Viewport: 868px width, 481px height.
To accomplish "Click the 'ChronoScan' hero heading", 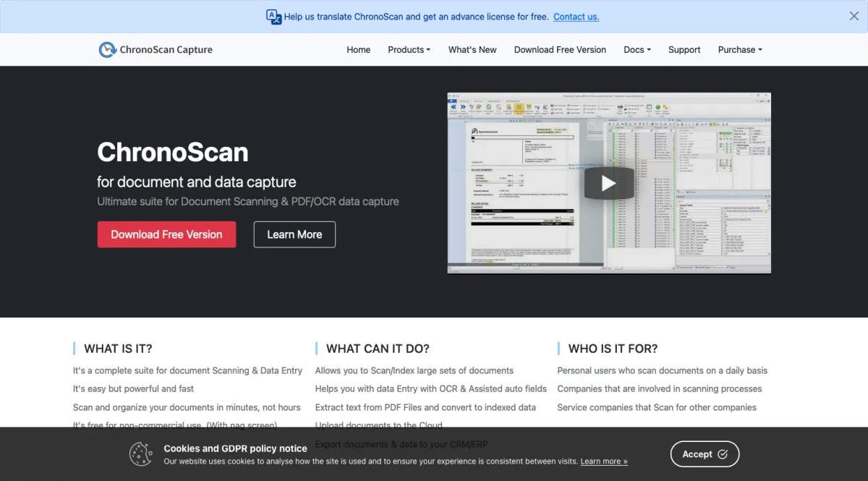I will tap(173, 152).
